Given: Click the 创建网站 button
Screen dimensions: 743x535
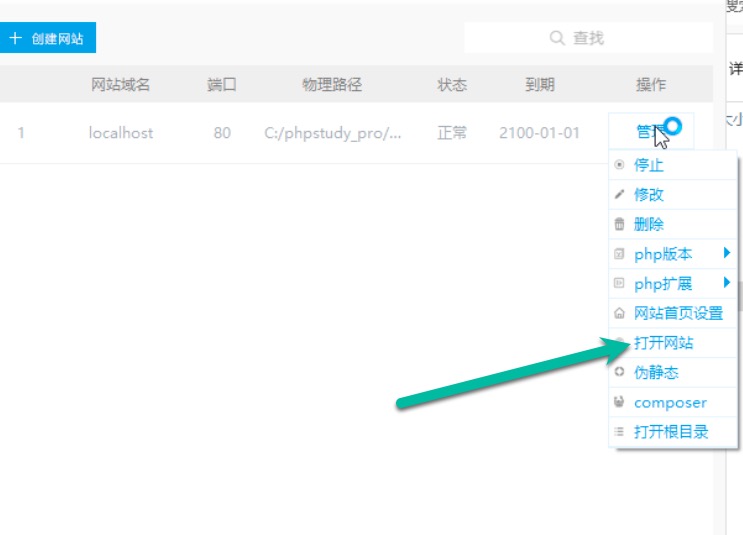Looking at the screenshot, I should tap(47, 37).
